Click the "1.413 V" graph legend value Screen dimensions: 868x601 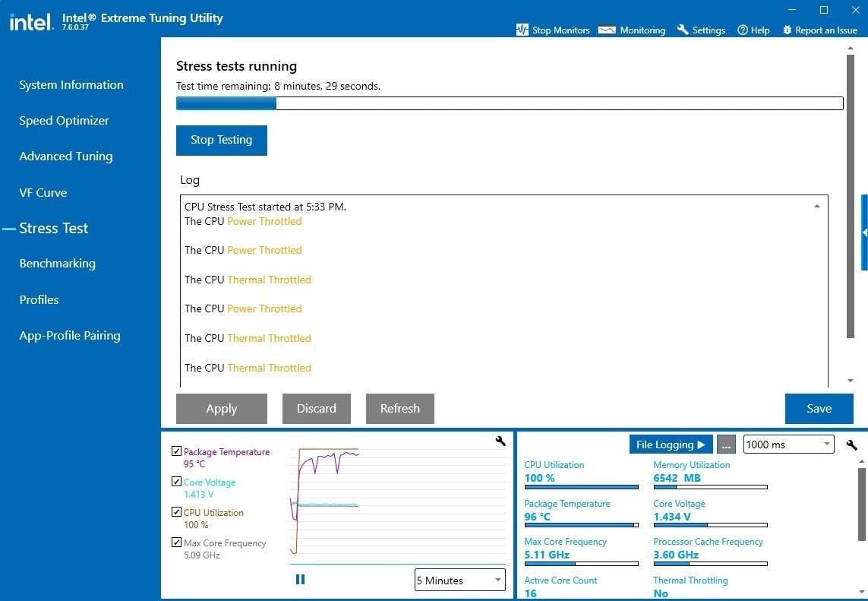point(199,494)
